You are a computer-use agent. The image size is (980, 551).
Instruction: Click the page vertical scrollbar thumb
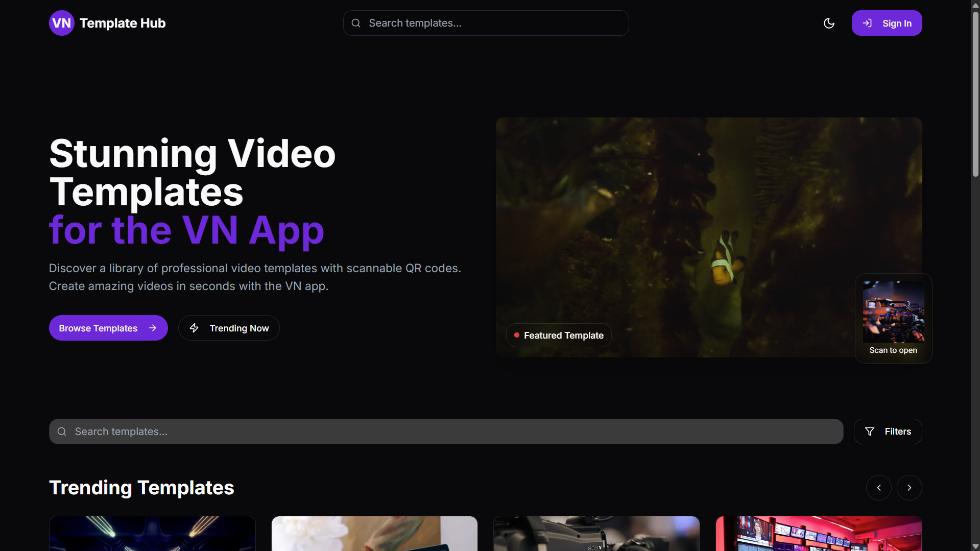[x=975, y=94]
